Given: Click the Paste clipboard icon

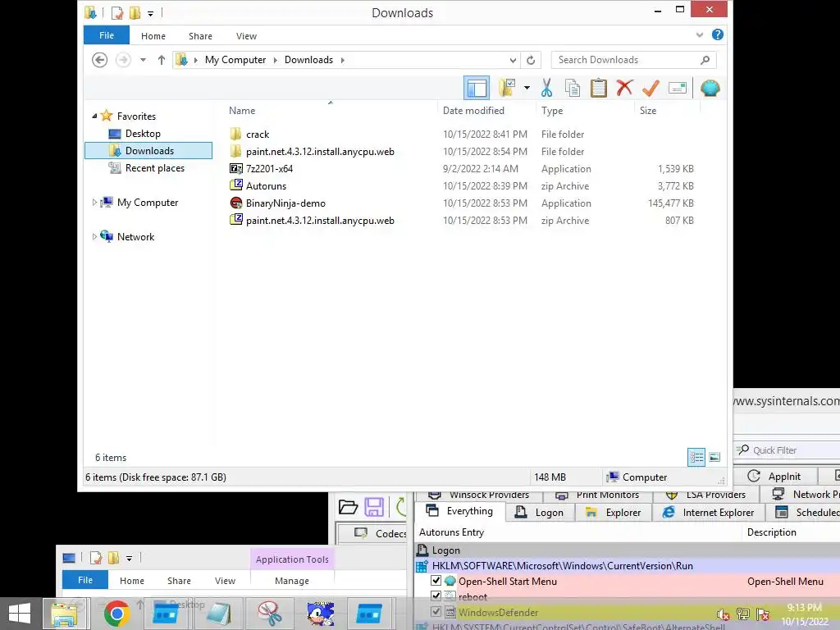Looking at the screenshot, I should [598, 88].
